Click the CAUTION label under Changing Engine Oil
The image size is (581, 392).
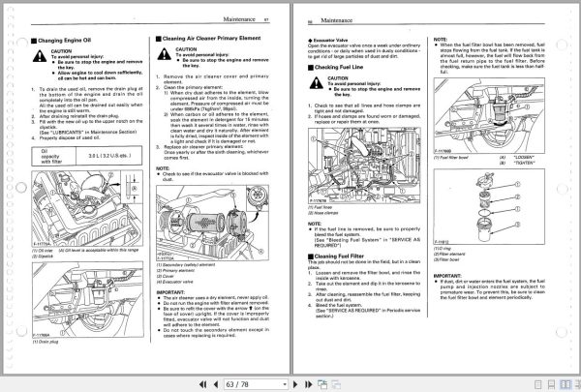click(61, 51)
